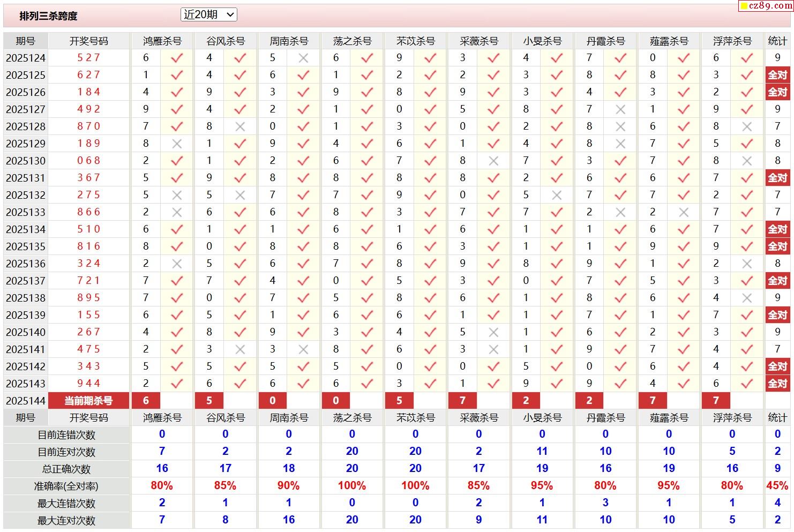Click the check mark for 鸿雁杀号 in row 2025124
794x532 pixels.
177,58
